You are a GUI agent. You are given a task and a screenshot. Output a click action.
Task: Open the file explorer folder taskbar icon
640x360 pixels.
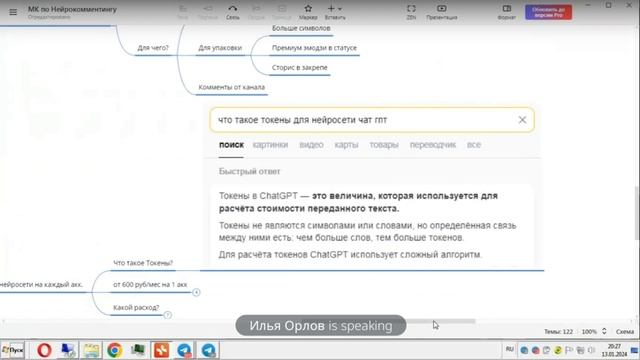[91, 350]
